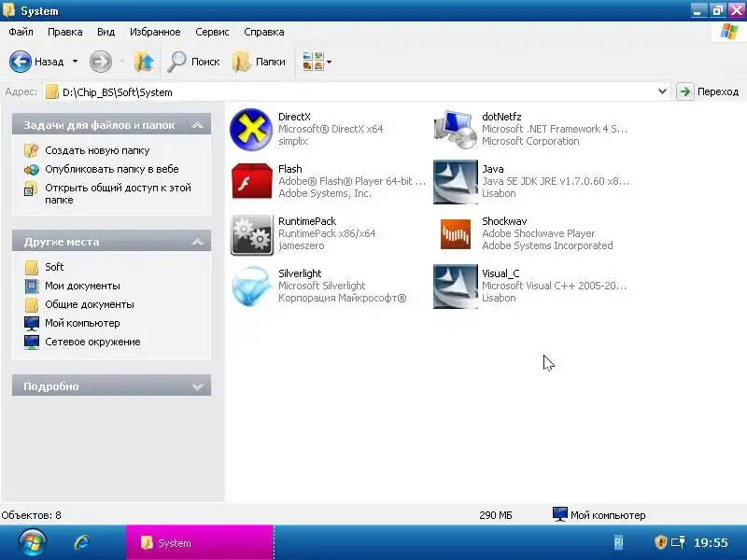Select the RuntimePack gears icon
Viewport: 747px width, 560px height.
251,234
